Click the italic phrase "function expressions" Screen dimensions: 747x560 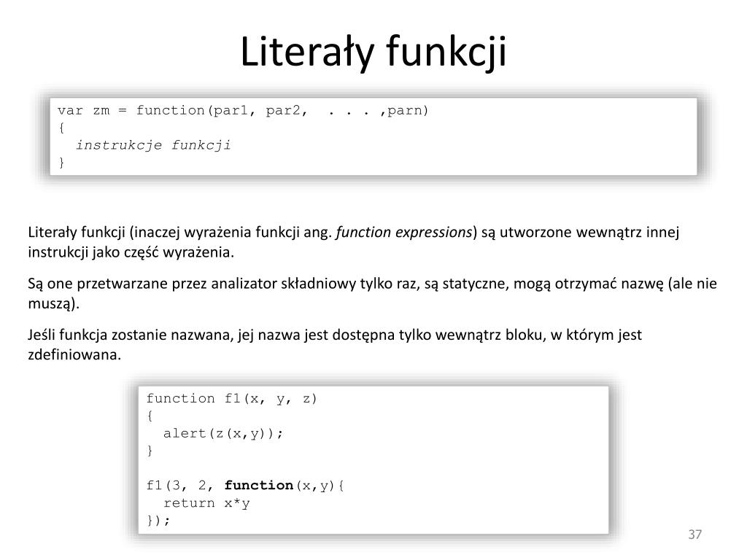coord(404,232)
